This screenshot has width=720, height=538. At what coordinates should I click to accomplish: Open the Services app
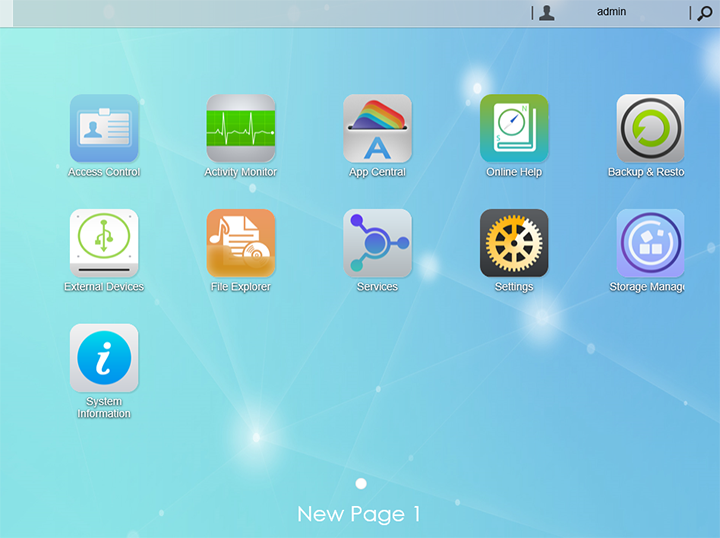point(377,243)
